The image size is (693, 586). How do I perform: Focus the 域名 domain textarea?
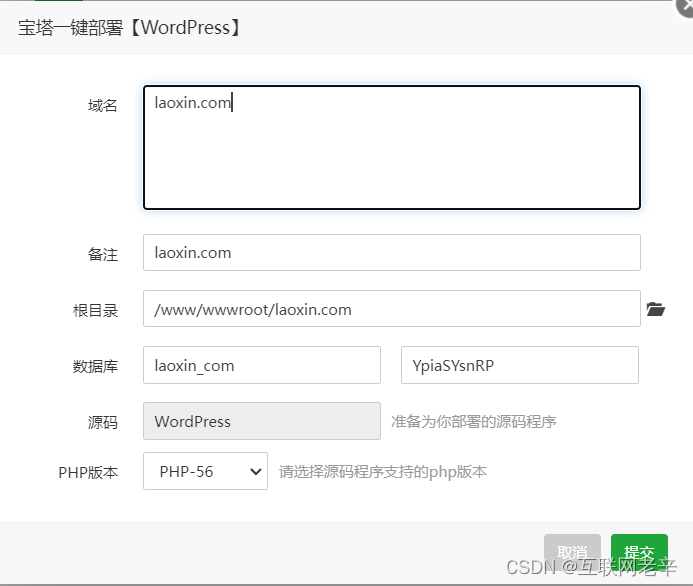(392, 148)
